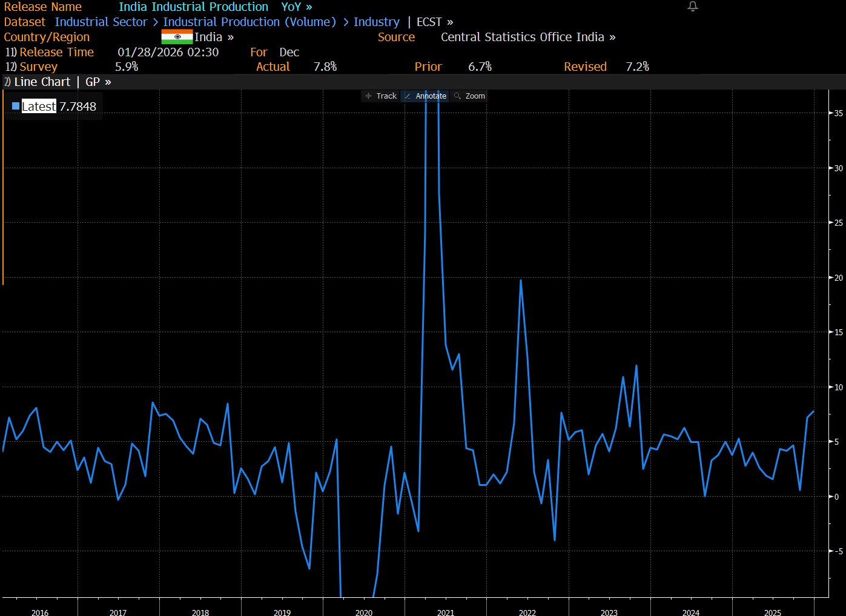Expand the India country selector

[x=214, y=37]
